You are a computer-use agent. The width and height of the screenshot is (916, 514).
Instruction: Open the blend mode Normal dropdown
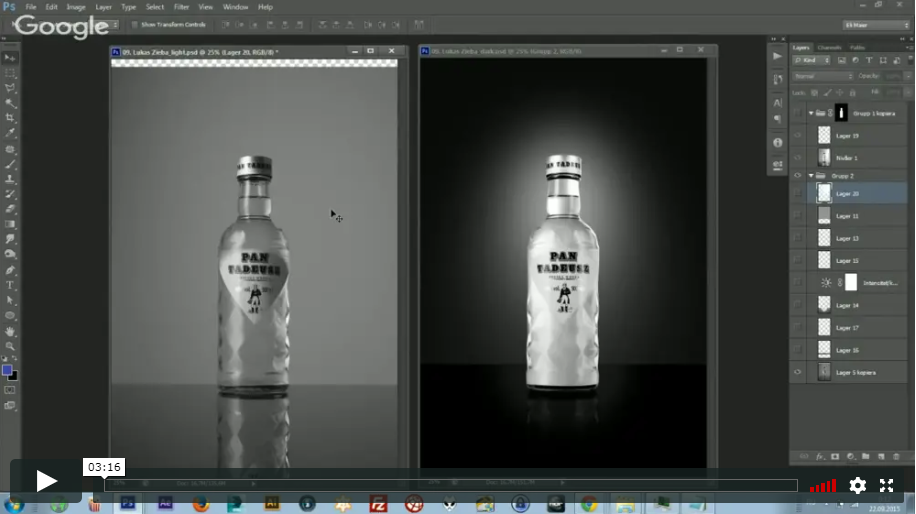pos(823,76)
